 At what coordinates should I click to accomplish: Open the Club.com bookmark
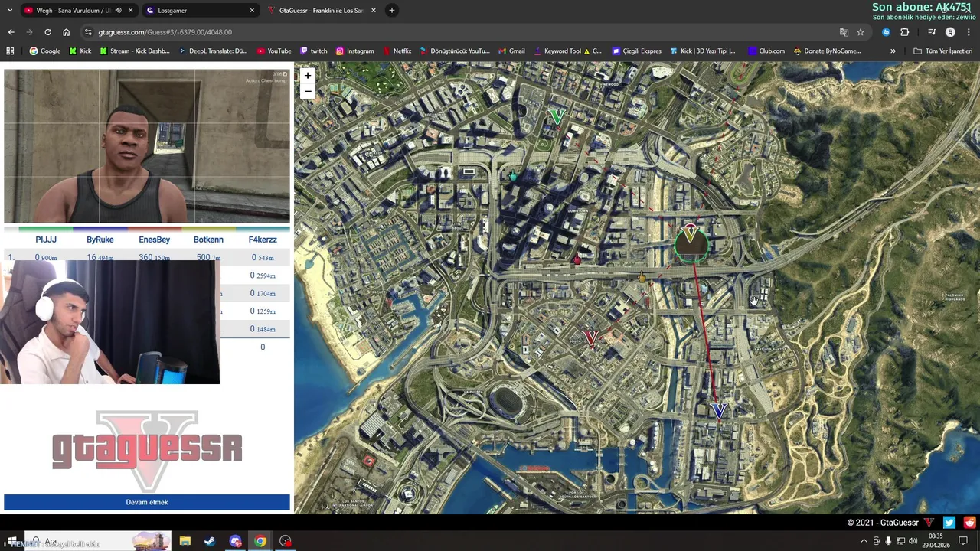click(x=766, y=51)
